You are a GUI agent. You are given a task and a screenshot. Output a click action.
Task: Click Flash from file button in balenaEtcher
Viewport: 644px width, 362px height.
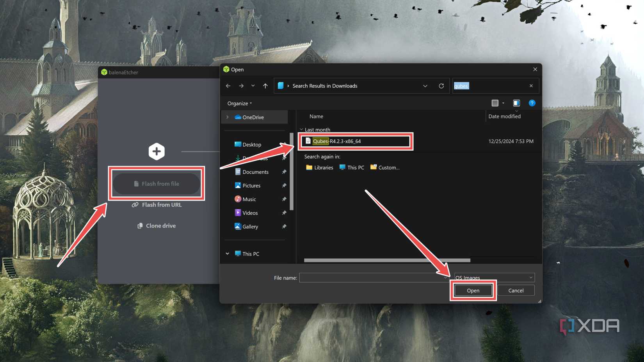(157, 184)
